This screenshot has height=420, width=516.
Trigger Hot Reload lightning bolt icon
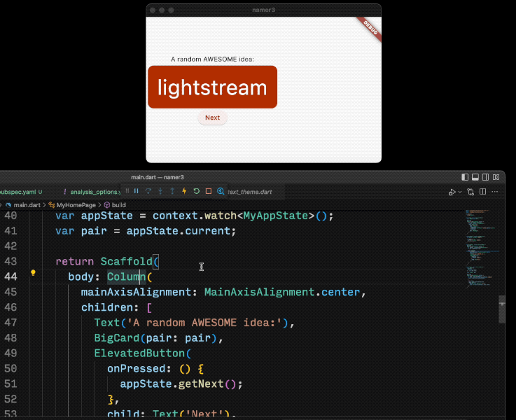[x=184, y=191]
